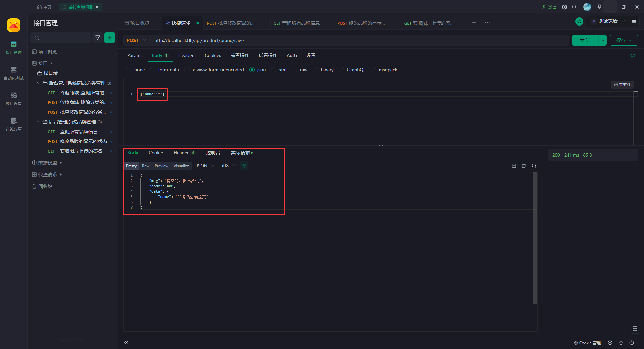
Task: Copy the response body with the copy icon
Action: [x=524, y=166]
